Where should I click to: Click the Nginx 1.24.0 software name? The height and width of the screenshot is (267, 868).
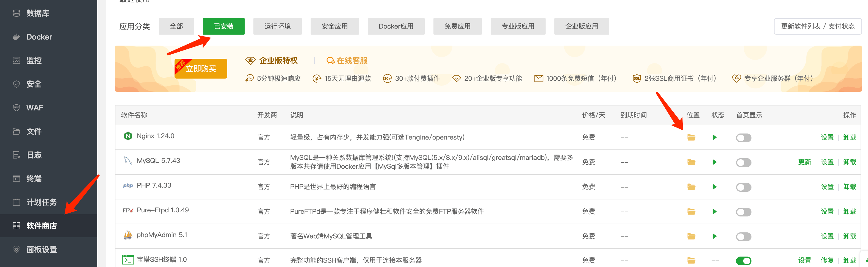(155, 136)
